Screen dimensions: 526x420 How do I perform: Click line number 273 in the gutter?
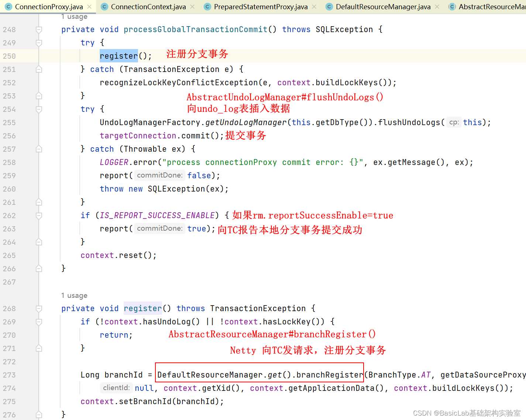coord(9,375)
